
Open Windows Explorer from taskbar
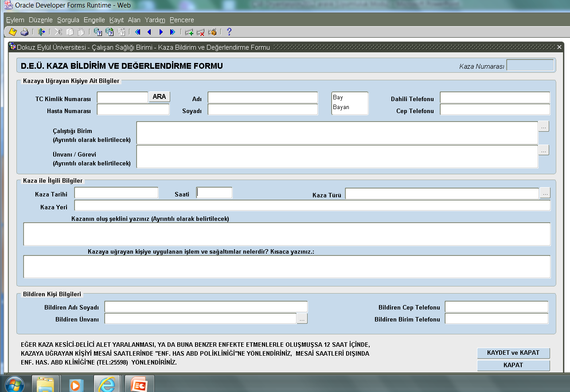click(x=46, y=384)
